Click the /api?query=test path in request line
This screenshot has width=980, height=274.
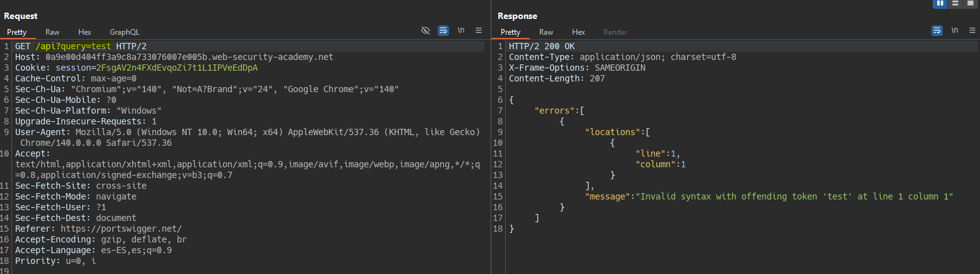point(73,47)
